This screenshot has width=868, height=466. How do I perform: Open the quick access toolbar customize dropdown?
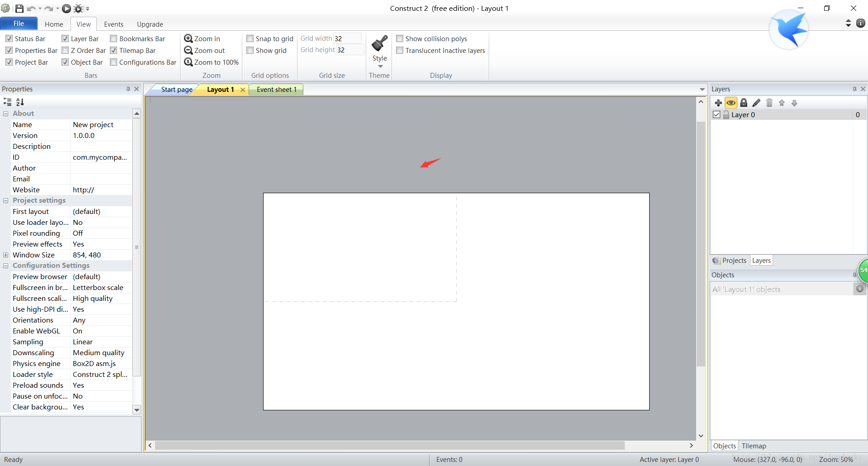[x=88, y=9]
